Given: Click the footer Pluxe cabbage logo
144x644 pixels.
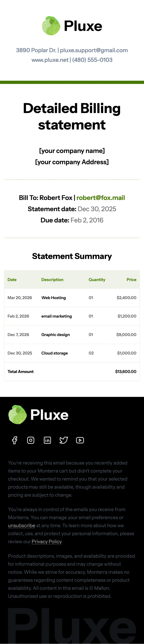Looking at the screenshot, I should pyautogui.click(x=17, y=415).
